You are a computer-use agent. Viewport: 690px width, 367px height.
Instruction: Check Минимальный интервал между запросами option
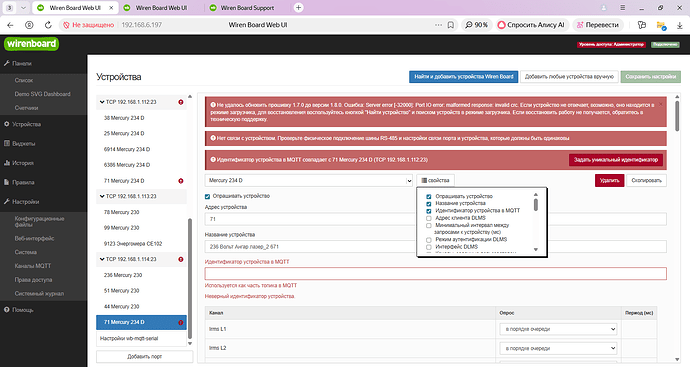[x=429, y=225]
